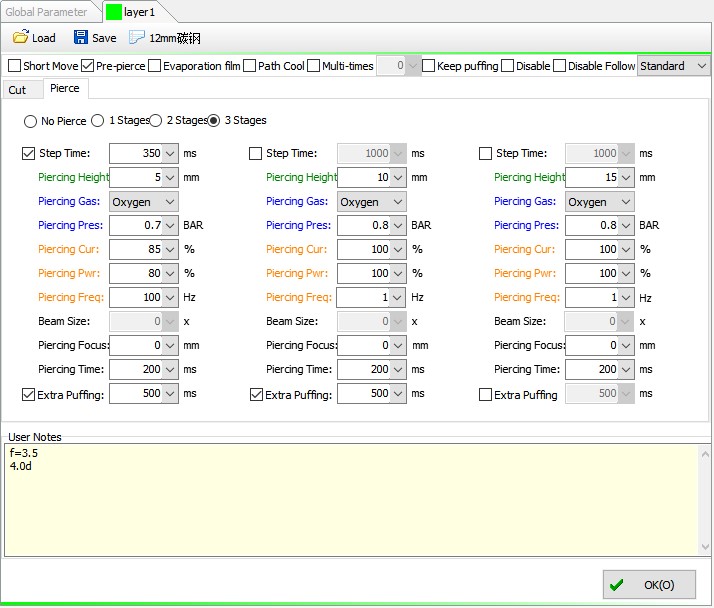Open first stage Piercing Gas Oxygen dropdown
This screenshot has width=714, height=608.
pyautogui.click(x=143, y=202)
